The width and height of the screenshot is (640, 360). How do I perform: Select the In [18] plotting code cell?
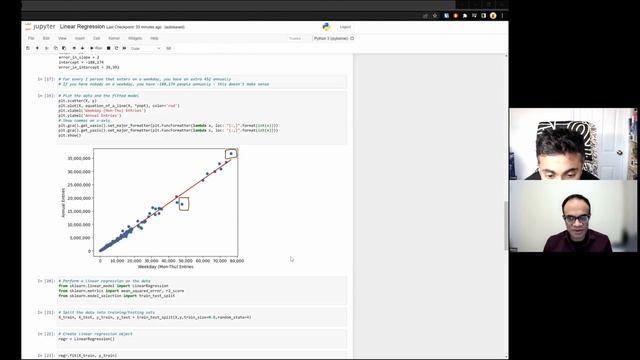tap(202, 118)
